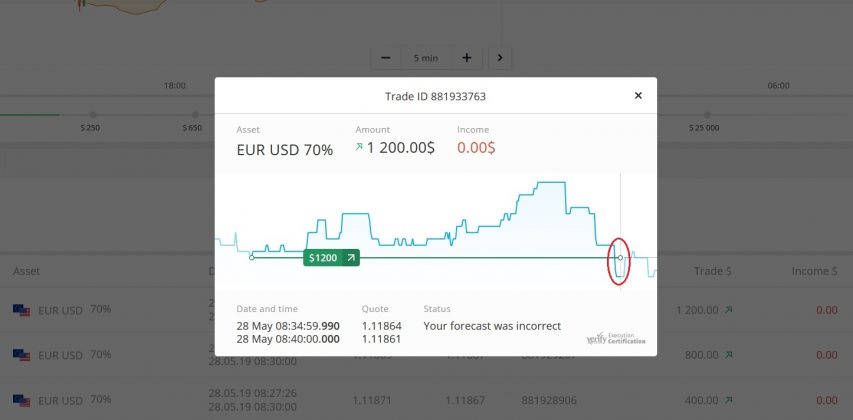Click the trade end point circled in red

click(620, 258)
